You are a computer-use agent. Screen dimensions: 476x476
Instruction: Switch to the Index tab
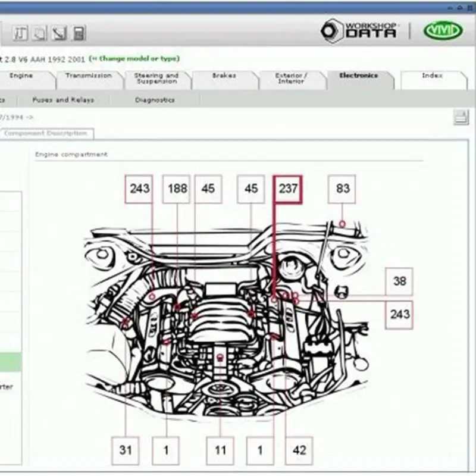[x=433, y=80]
